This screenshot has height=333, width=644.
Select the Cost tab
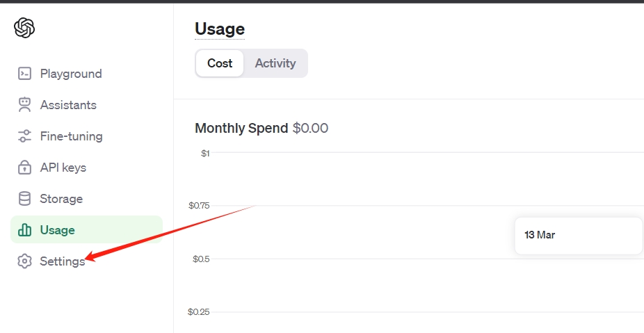pyautogui.click(x=220, y=63)
